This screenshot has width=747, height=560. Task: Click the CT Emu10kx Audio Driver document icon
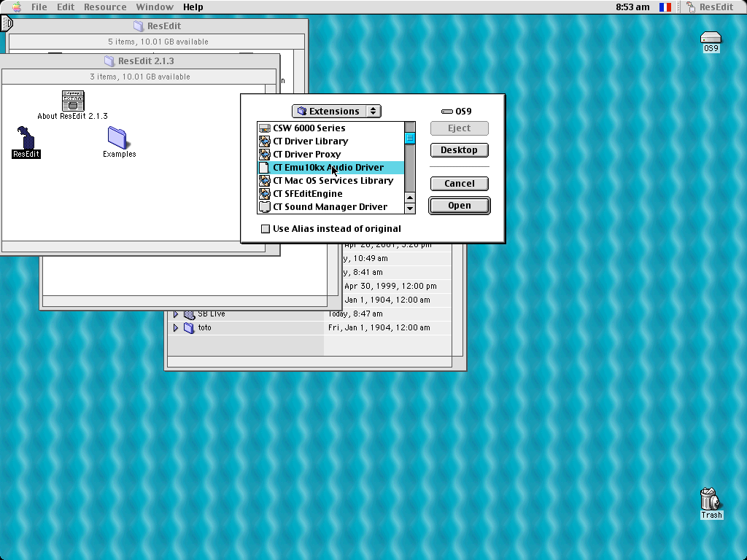click(x=264, y=168)
